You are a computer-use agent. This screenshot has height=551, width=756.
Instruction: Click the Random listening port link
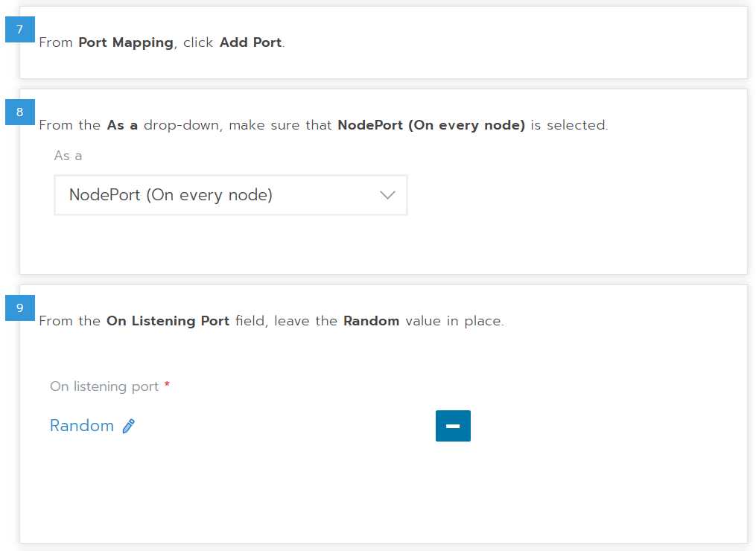pyautogui.click(x=82, y=426)
